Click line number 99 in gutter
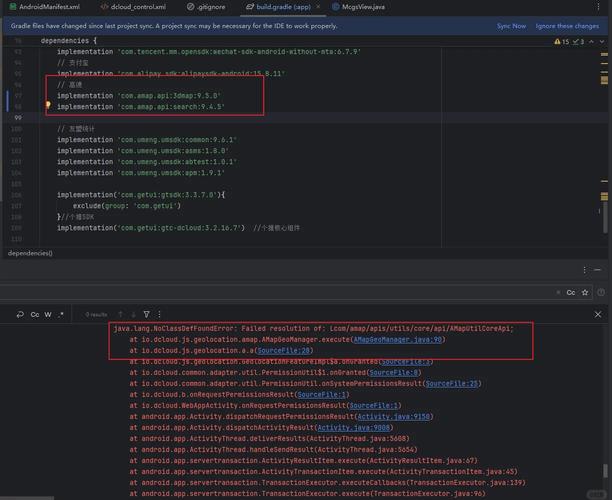 (x=18, y=117)
